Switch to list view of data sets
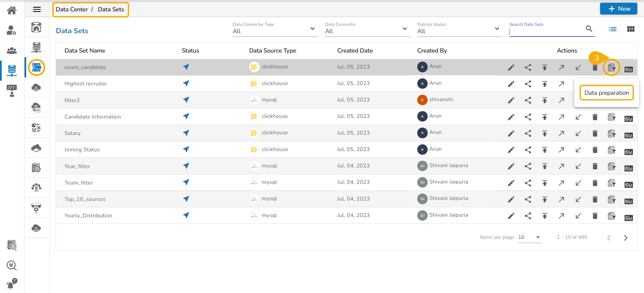 pos(612,29)
